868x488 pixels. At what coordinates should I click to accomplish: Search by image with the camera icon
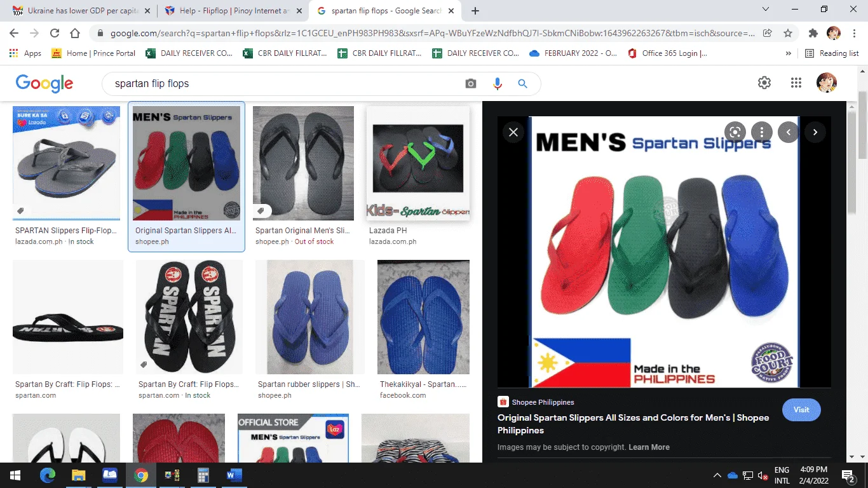471,83
